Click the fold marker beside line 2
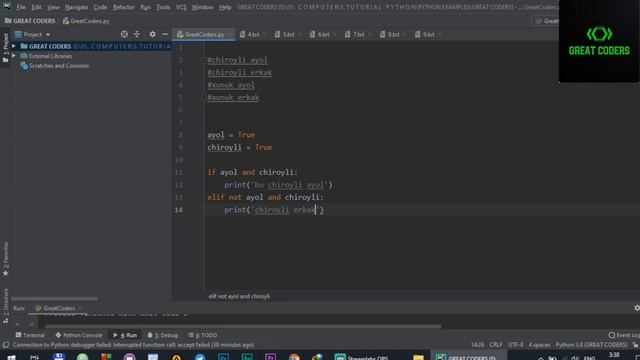Screen dimensions: 640x360 (203, 60)
